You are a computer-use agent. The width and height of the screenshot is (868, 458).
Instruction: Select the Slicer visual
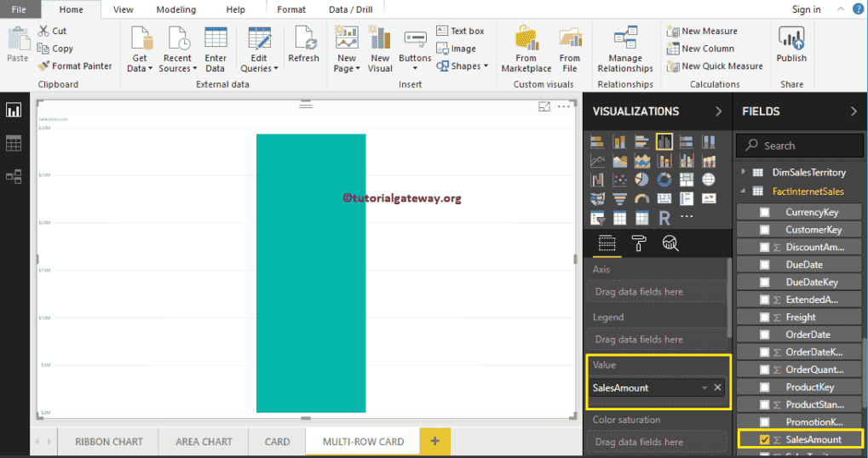tap(597, 218)
